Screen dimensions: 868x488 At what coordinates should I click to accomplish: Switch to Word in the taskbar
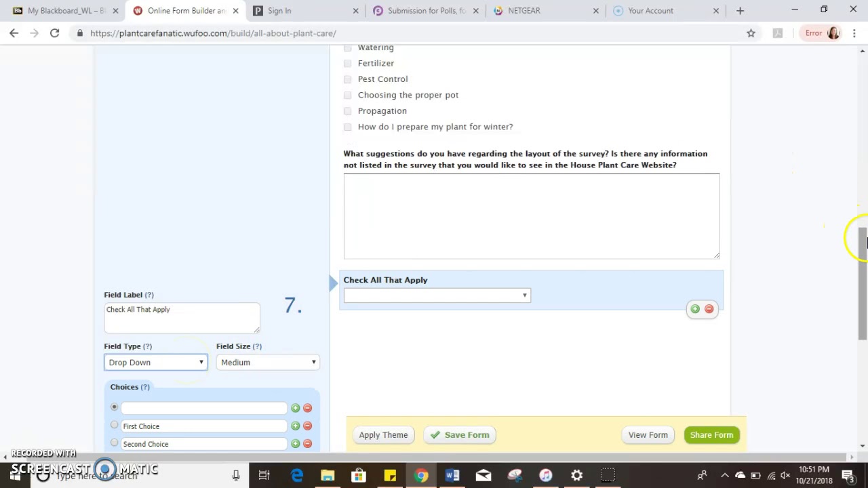[452, 476]
